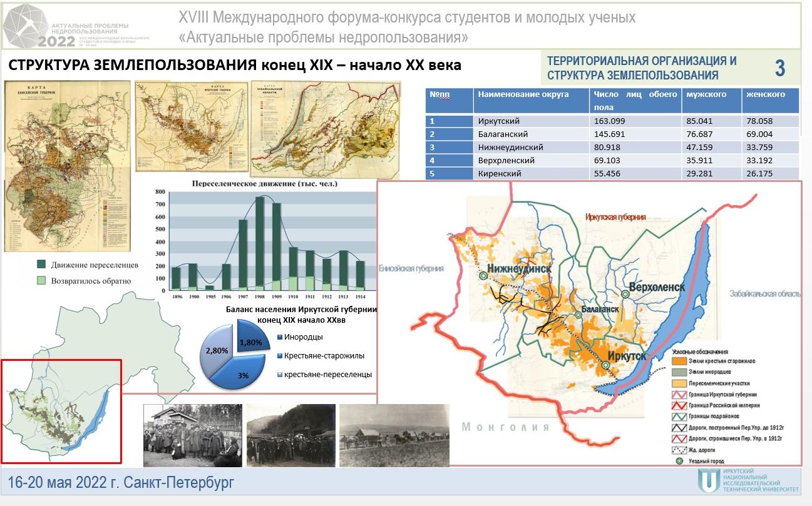Select the Нижнеудинский table cell
The width and height of the screenshot is (812, 506).
pyautogui.click(x=531, y=148)
